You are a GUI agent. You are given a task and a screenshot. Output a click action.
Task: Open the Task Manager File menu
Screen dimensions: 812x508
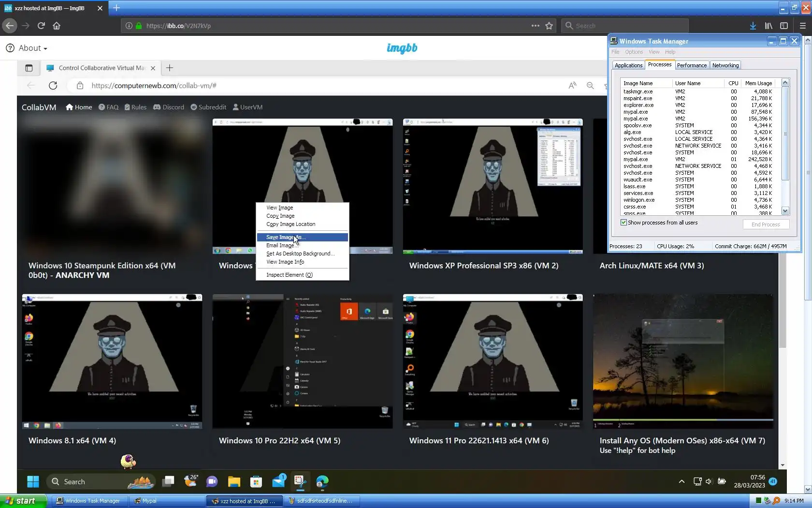[615, 52]
